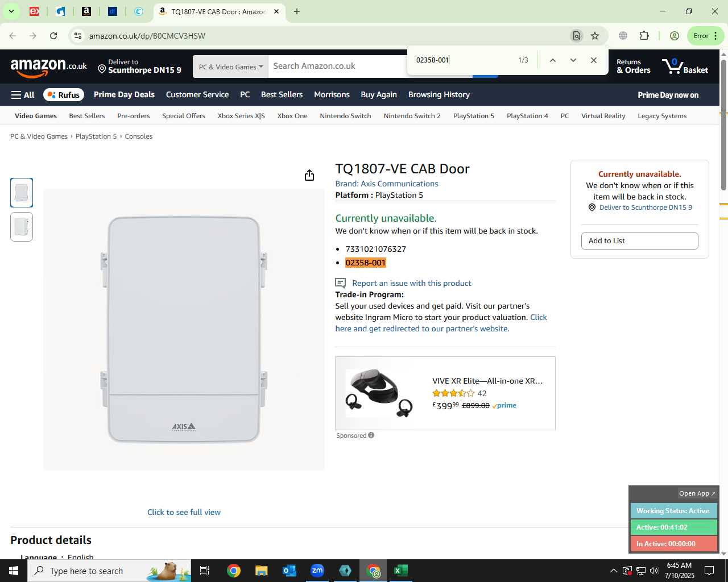The height and width of the screenshot is (582, 728).
Task: Select the second product image thumbnail
Action: click(22, 227)
